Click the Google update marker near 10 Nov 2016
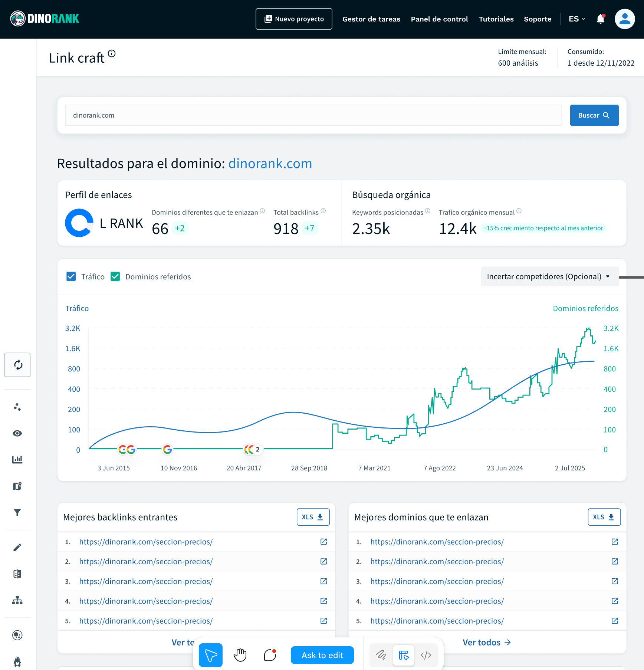 click(167, 450)
